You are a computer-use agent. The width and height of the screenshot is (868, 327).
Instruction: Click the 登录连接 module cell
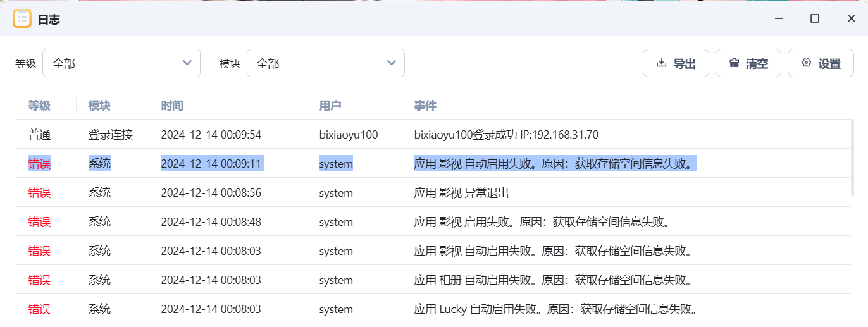pos(111,135)
